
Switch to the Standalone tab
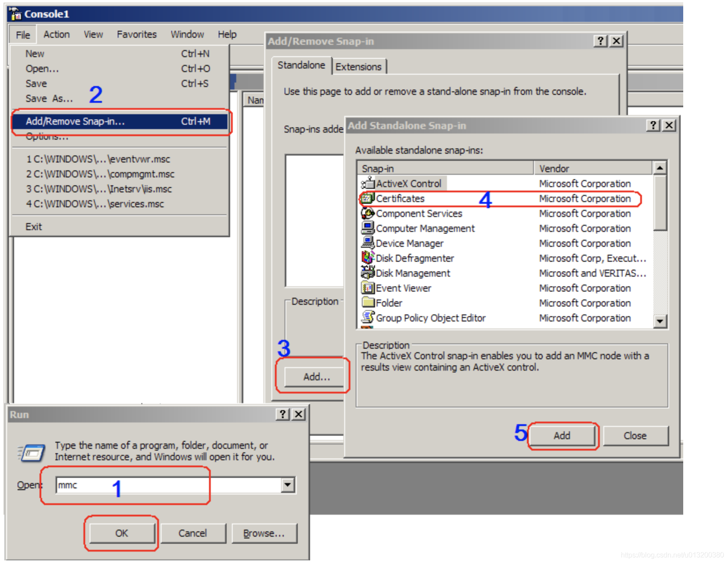[301, 65]
